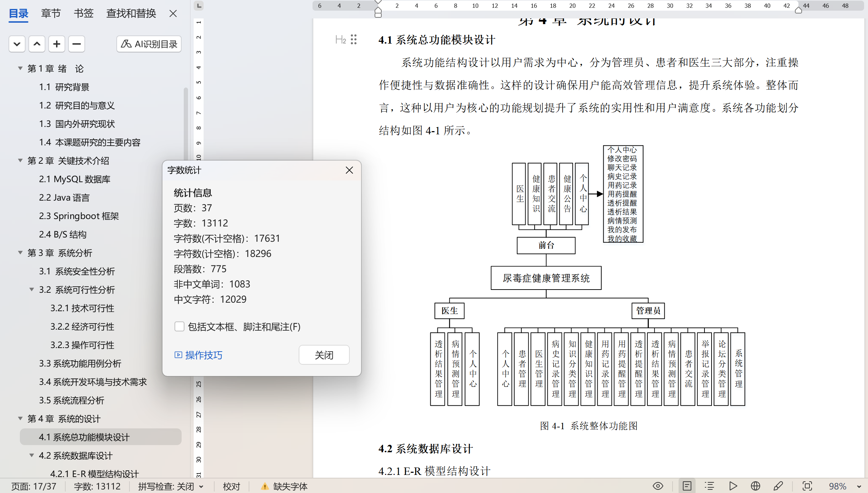
Task: Click the minus button in outline toolbar
Action: point(76,44)
